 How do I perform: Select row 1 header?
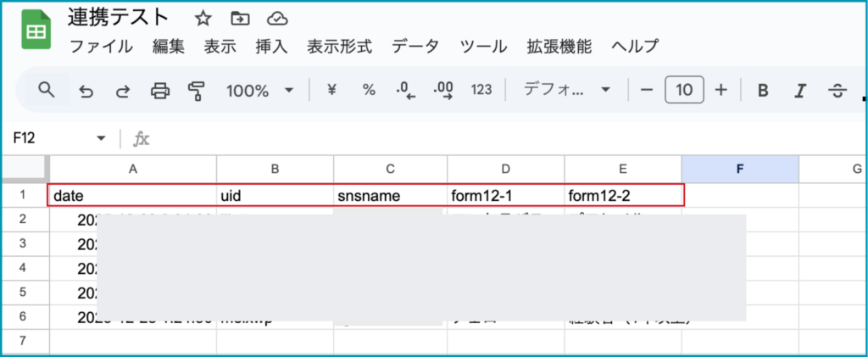(x=25, y=195)
